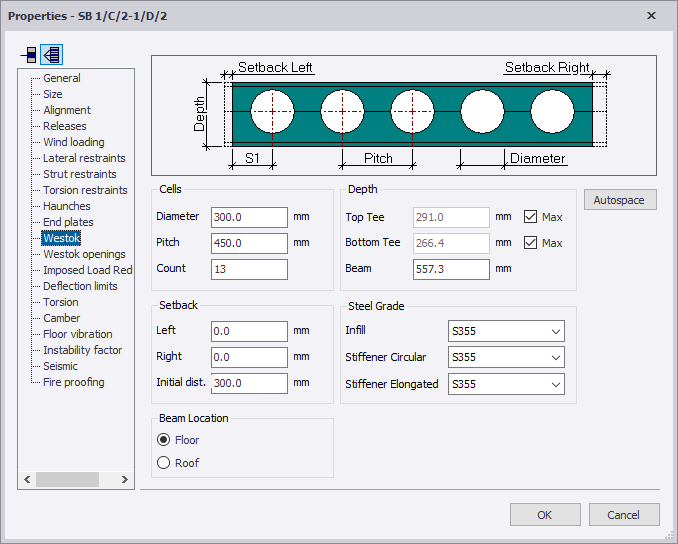
Task: Click the right scroll arrow in tree panel
Action: pyautogui.click(x=125, y=480)
